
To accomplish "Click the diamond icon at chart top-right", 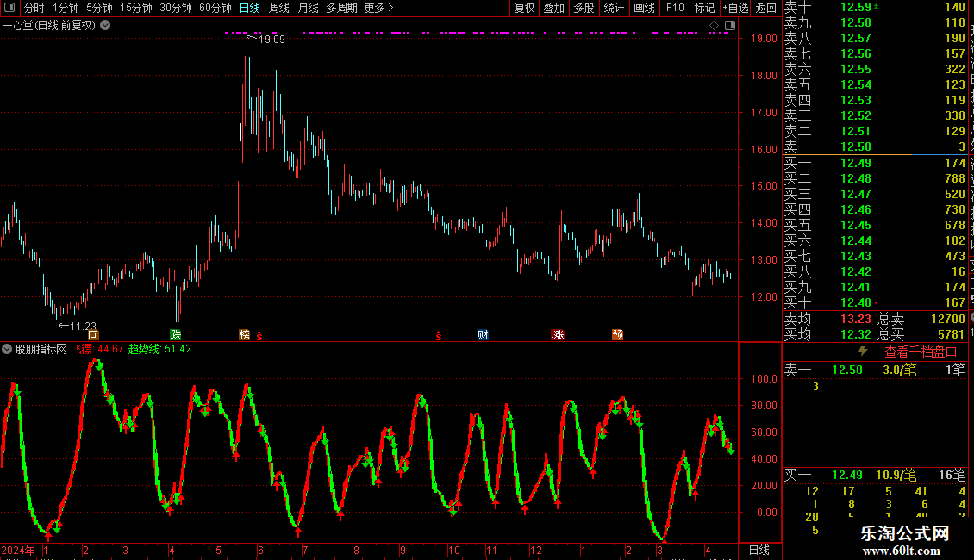I will tap(714, 26).
